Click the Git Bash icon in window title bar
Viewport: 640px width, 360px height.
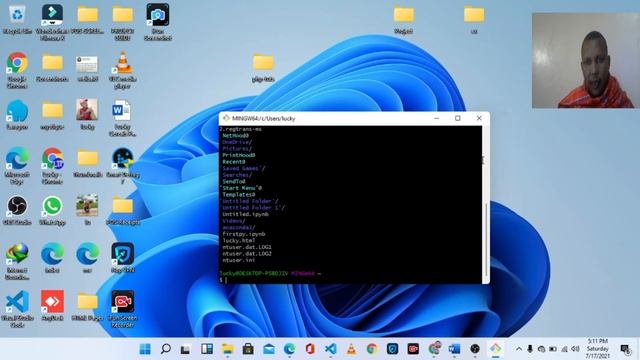(x=226, y=118)
